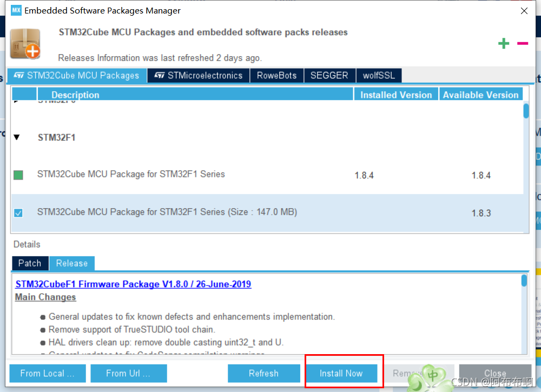
Task: Click the Close button at bottom
Action: 495,374
